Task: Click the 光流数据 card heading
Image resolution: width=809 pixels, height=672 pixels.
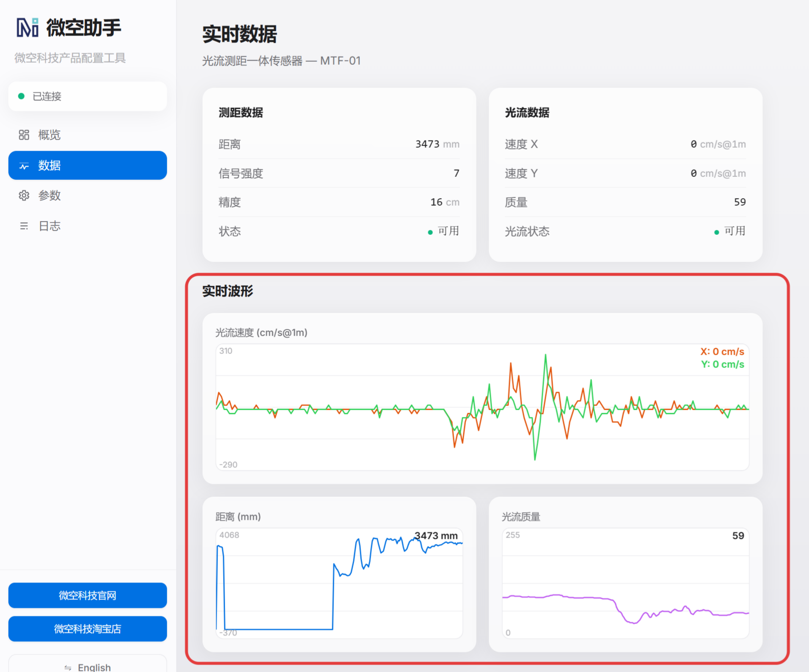Action: (x=527, y=113)
